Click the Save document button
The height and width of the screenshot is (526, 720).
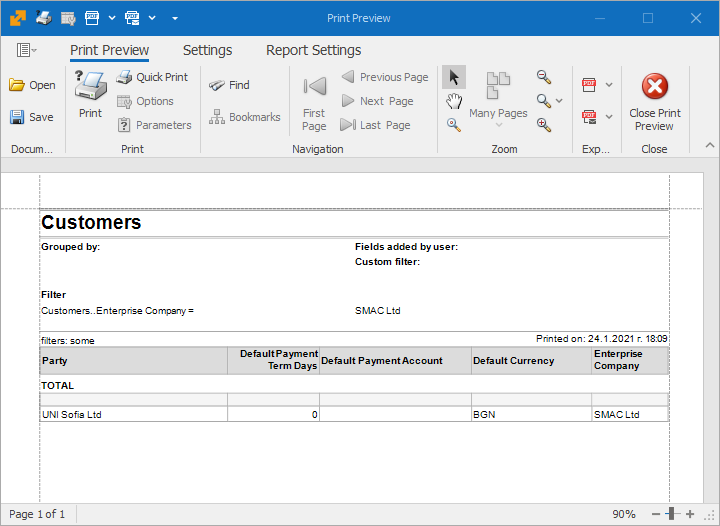click(x=31, y=117)
